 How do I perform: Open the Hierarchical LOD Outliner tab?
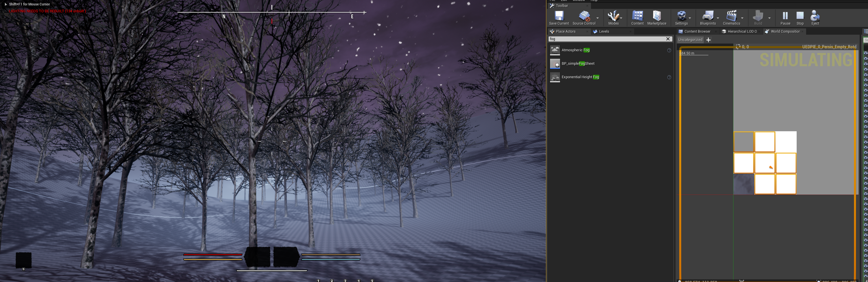[x=741, y=31]
